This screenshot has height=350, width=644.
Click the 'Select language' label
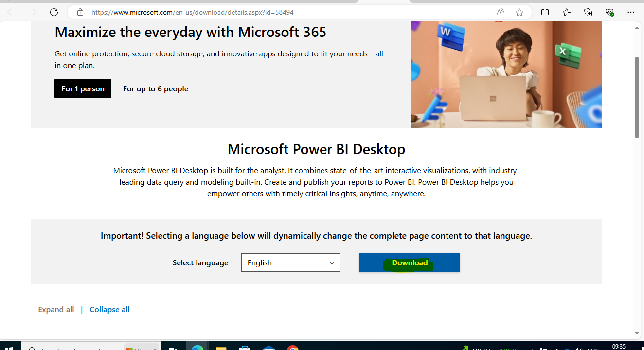tap(200, 263)
